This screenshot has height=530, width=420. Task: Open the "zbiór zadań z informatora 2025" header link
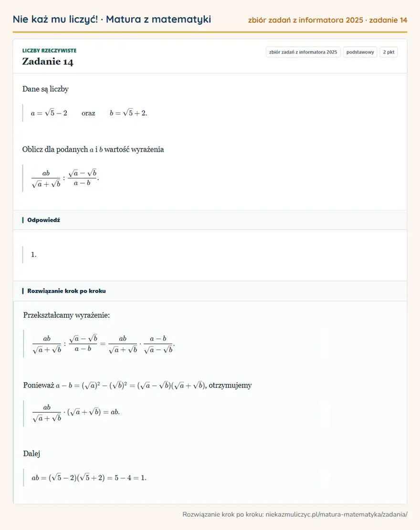[x=306, y=20]
